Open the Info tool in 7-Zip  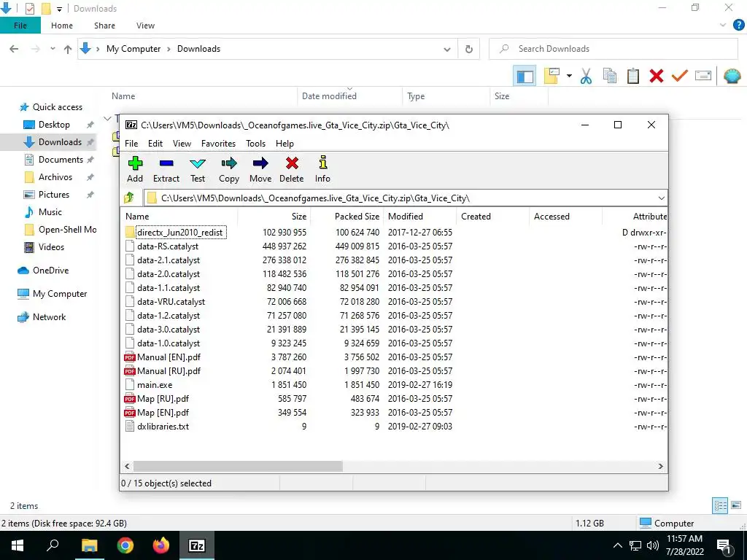click(x=322, y=163)
